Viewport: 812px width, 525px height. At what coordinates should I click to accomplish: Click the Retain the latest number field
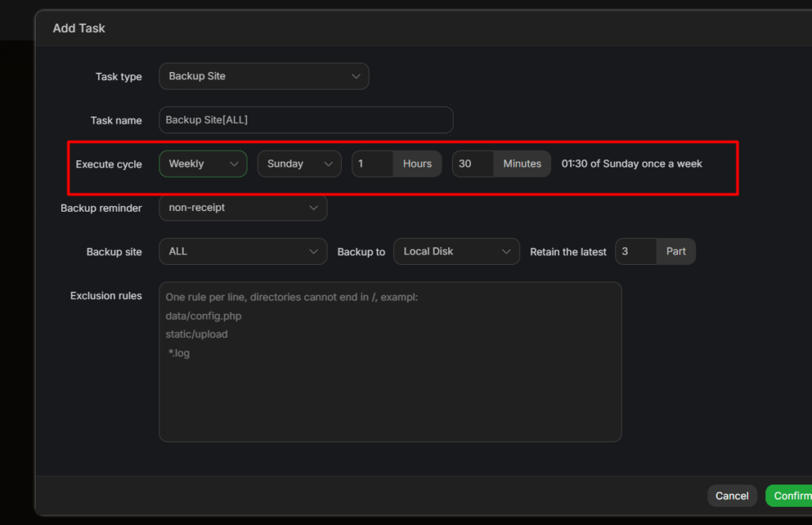click(636, 251)
